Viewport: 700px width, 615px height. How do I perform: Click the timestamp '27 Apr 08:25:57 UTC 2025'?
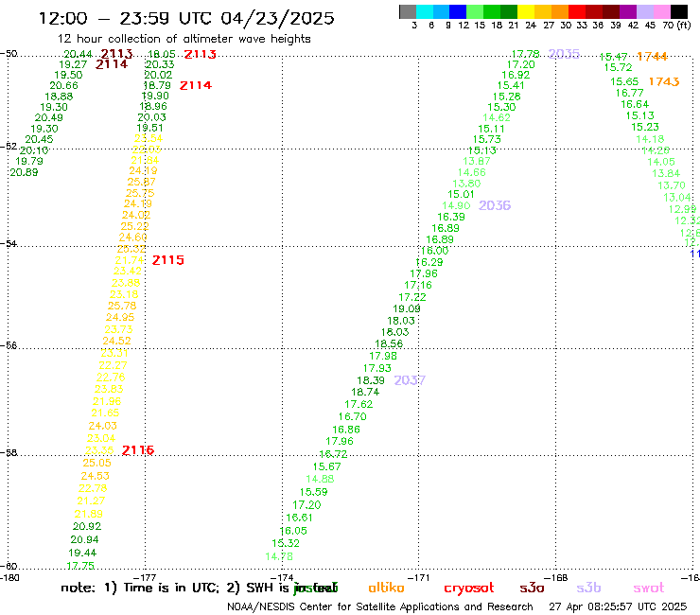618,606
